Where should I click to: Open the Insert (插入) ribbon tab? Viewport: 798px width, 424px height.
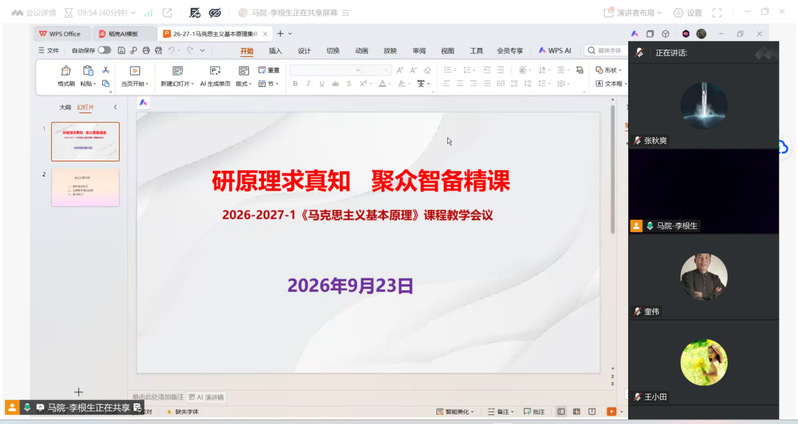click(275, 50)
